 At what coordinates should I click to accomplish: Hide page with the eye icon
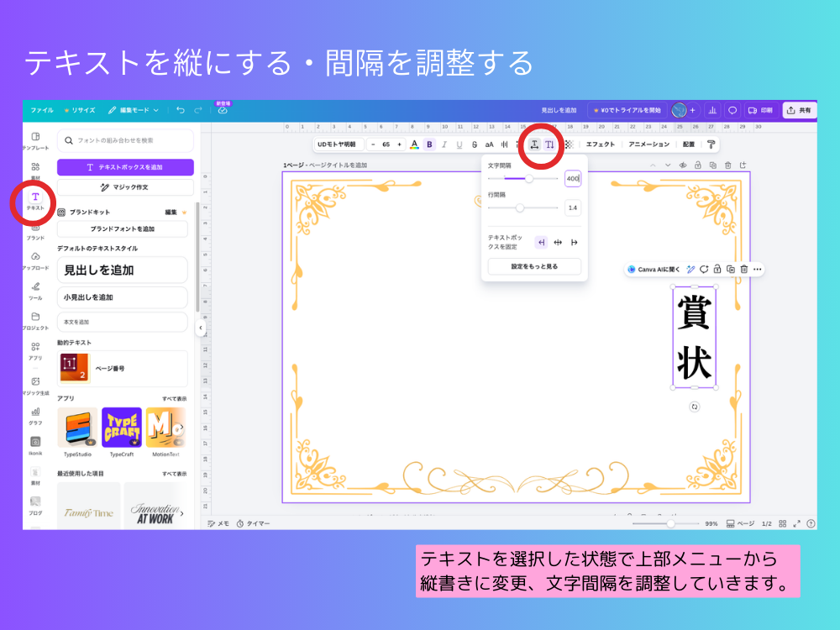682,165
